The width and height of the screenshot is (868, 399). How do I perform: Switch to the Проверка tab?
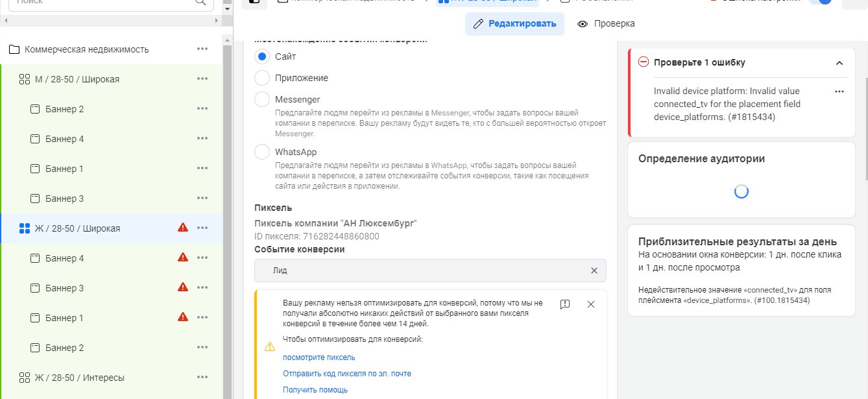[x=606, y=24]
